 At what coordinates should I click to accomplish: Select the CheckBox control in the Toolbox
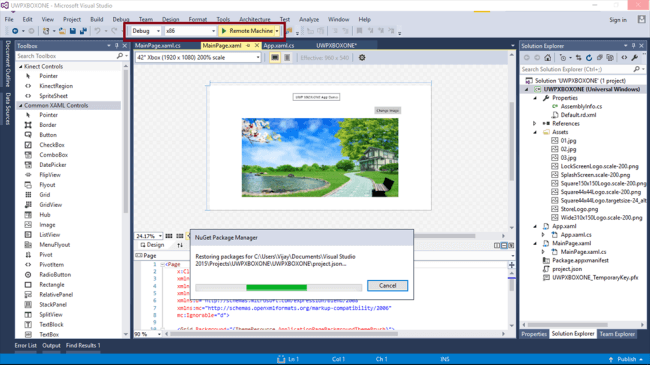pyautogui.click(x=52, y=145)
